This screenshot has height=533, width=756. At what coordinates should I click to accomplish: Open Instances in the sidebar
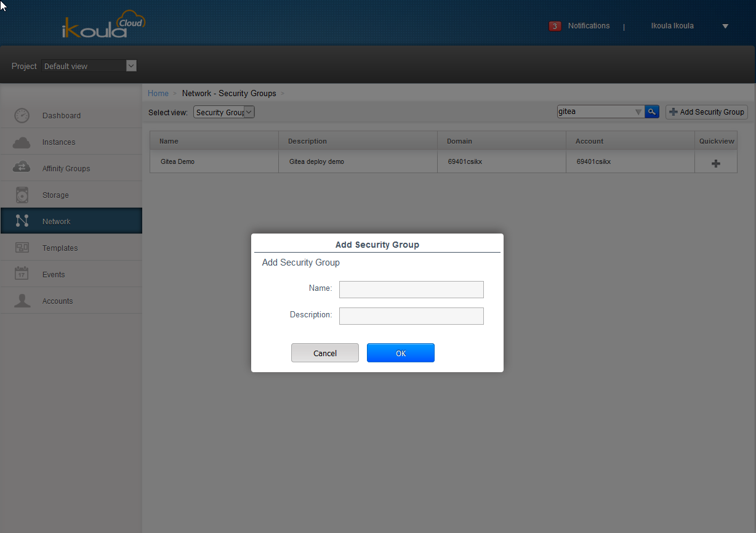[71, 142]
